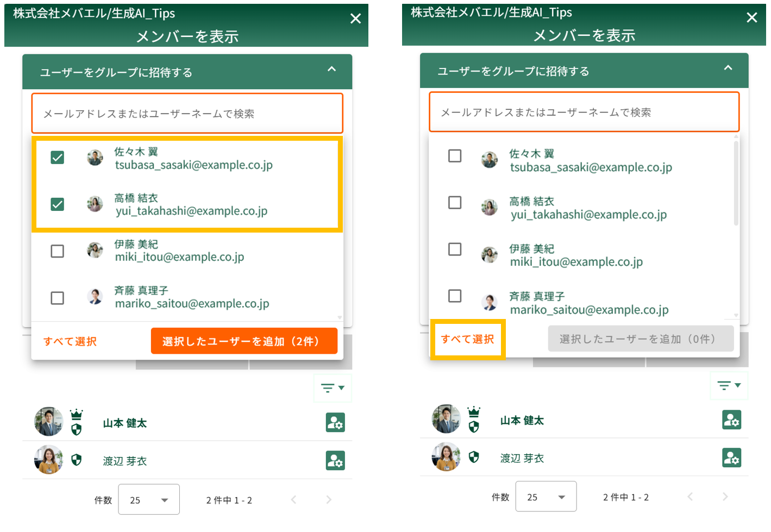Check 佐々木 翼 in the right dialog
771x532 pixels.
pyautogui.click(x=455, y=156)
